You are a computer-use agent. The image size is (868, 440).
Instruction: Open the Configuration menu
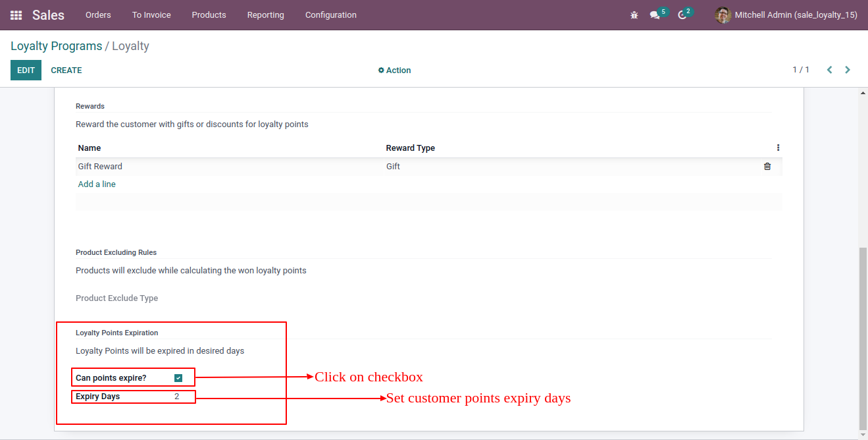pos(331,14)
